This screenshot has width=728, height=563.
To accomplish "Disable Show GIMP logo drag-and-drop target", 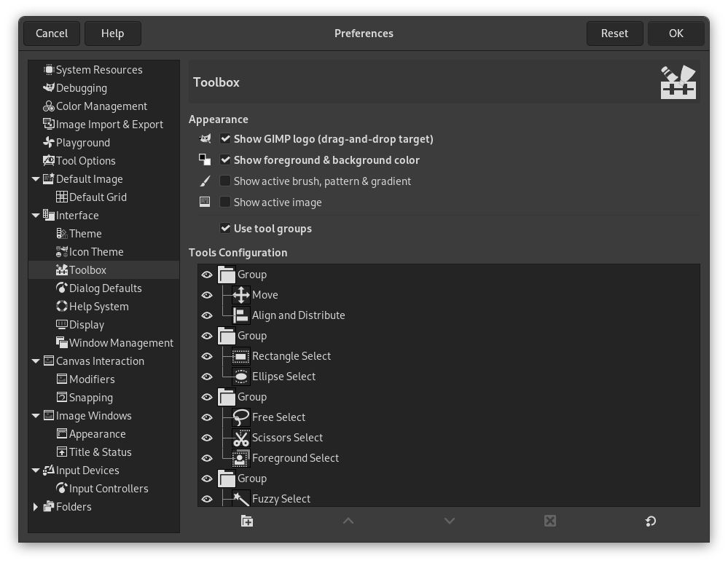I will [225, 138].
